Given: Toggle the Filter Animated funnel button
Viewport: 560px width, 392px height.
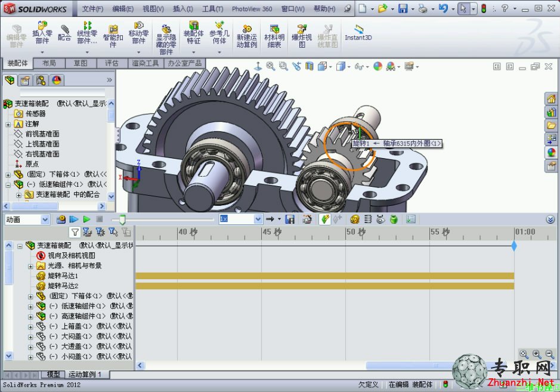Looking at the screenshot, I should point(87,233).
